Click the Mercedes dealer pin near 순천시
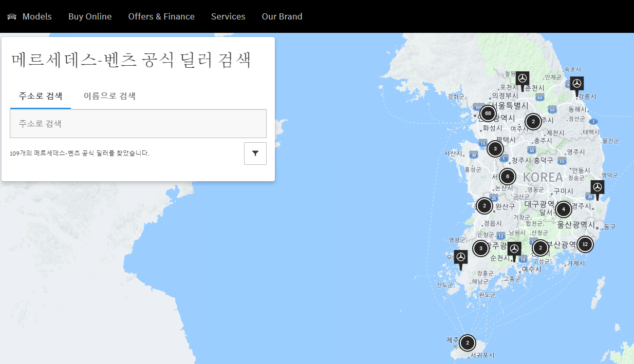Image resolution: width=634 pixels, height=364 pixels. 514,250
